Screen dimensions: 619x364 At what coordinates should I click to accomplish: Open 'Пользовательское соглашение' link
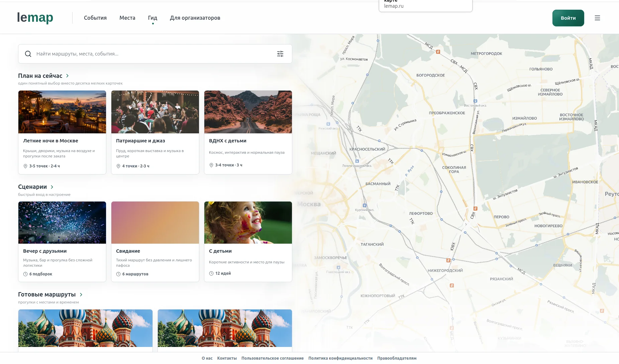click(x=273, y=358)
